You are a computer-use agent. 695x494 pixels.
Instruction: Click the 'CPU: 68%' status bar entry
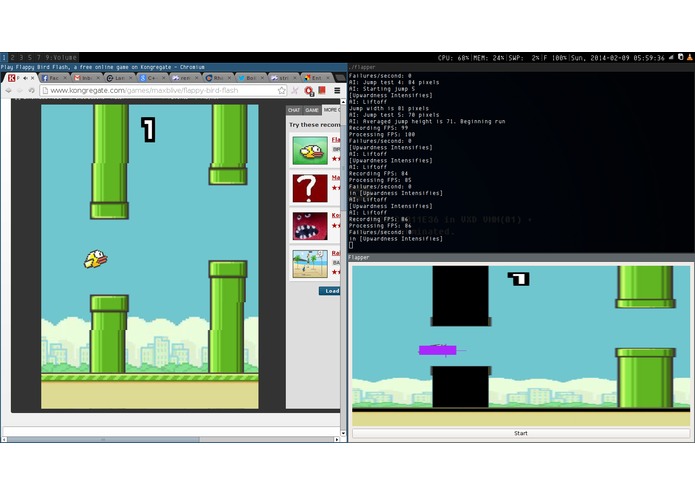click(x=453, y=58)
